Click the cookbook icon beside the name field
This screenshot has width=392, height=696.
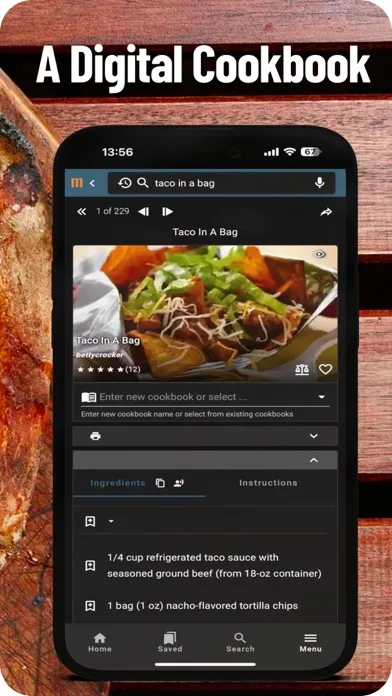[88, 397]
